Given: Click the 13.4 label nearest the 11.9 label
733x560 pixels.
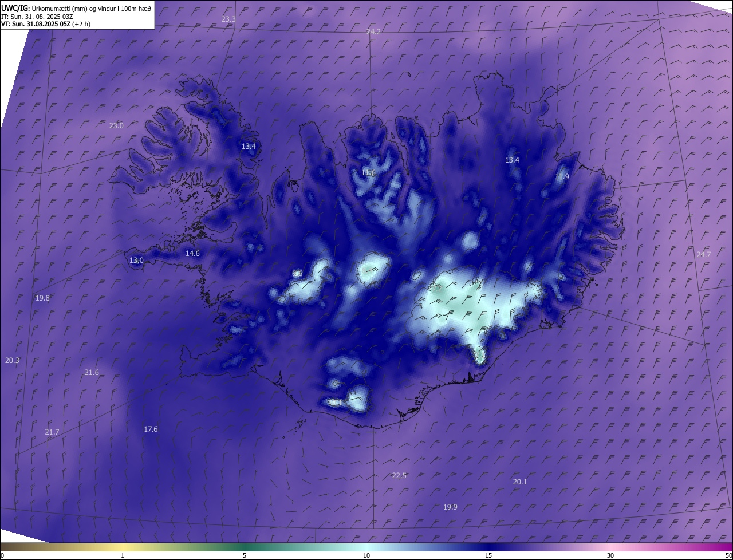Looking at the screenshot, I should click(512, 160).
